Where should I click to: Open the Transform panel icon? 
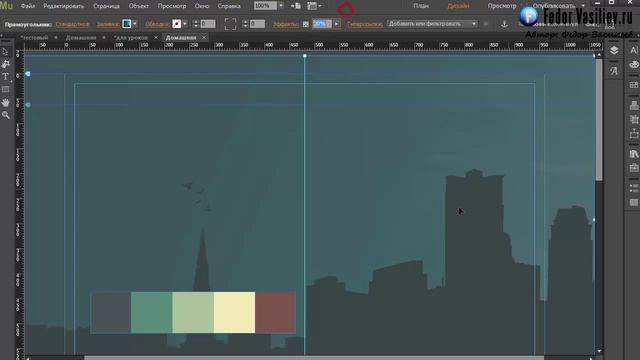pos(633,119)
